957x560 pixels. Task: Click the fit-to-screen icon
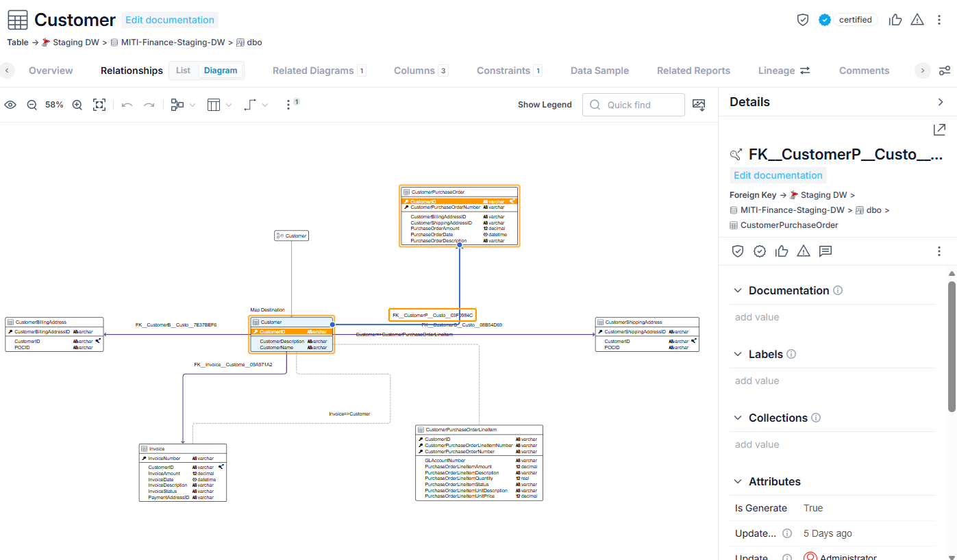(x=99, y=105)
